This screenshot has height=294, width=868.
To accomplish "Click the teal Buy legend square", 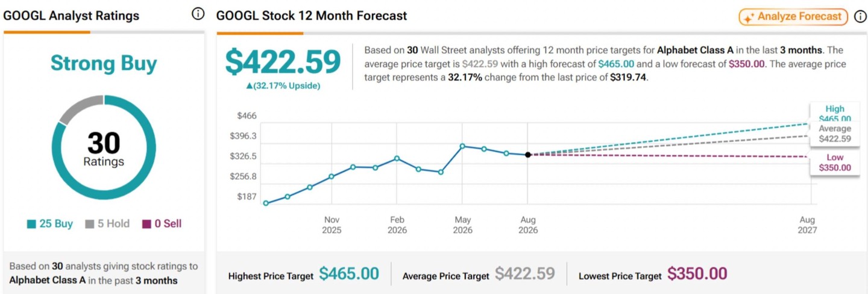I will click(x=31, y=224).
